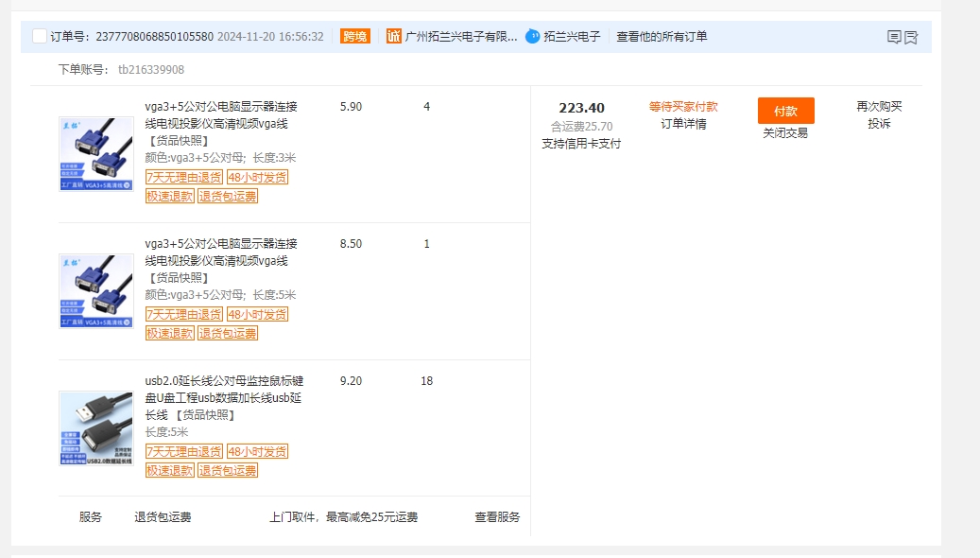Click the order note icon
The width and height of the screenshot is (980, 558).
coord(894,37)
